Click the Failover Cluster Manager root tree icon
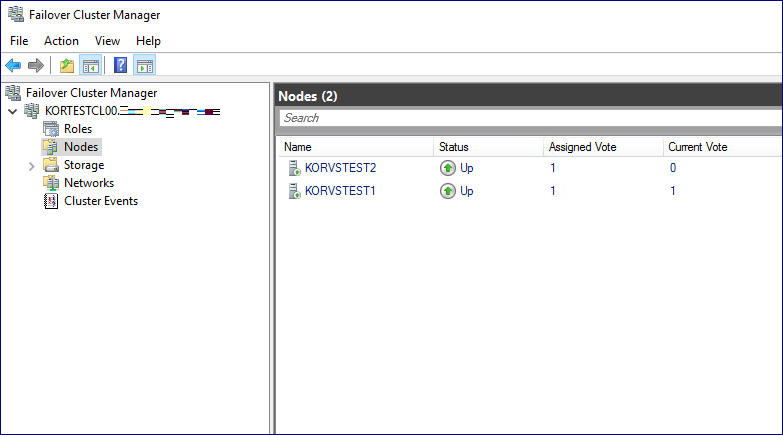 click(x=13, y=93)
